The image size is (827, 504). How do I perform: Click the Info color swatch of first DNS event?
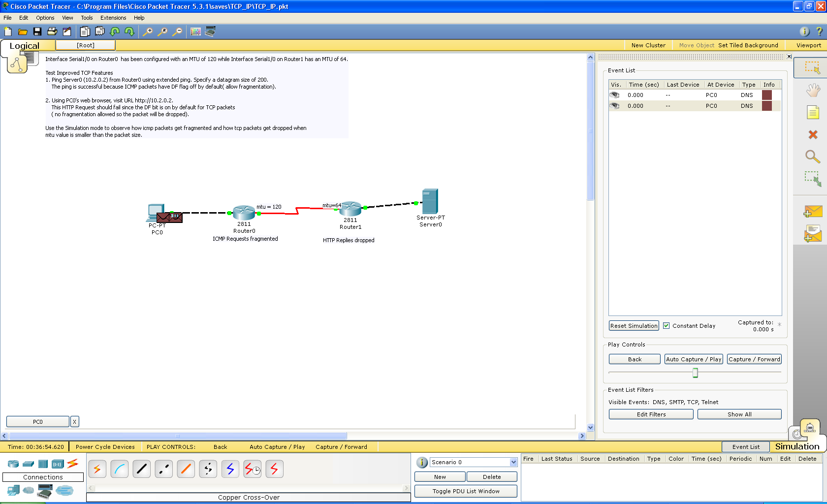click(x=767, y=95)
